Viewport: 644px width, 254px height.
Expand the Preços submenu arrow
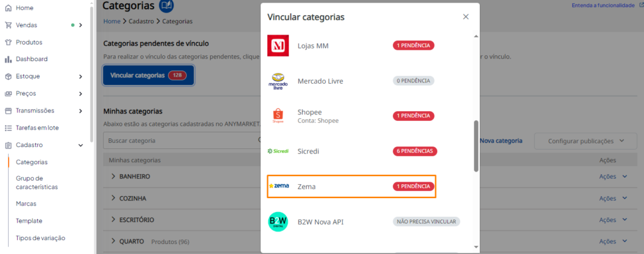point(80,94)
